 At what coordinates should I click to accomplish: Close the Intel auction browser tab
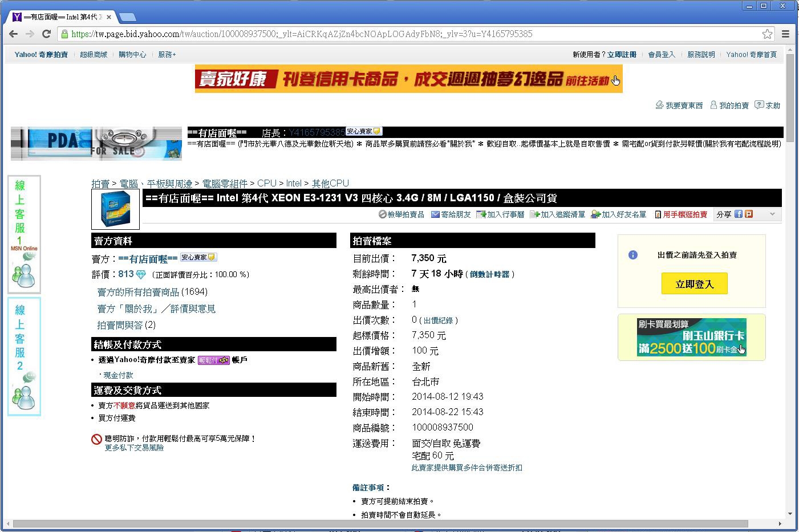(x=109, y=17)
